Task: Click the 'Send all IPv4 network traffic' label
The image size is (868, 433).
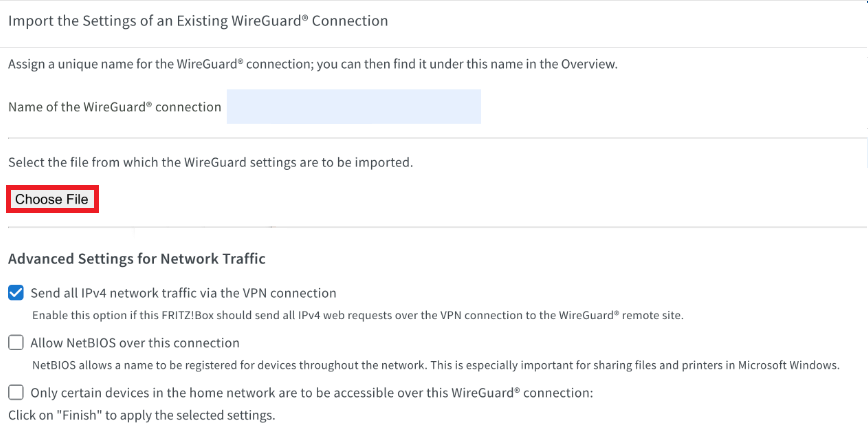Action: click(183, 293)
